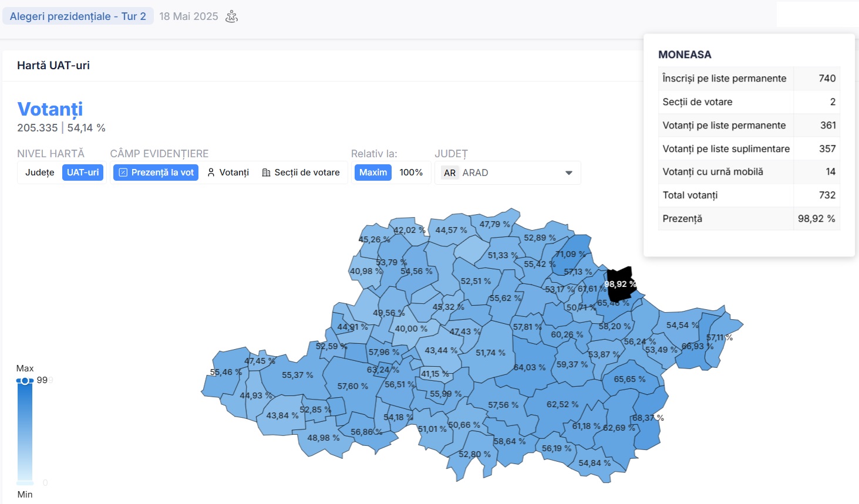This screenshot has height=504, width=859.
Task: Click Înscriși pe liste permanente 740 value
Action: pyautogui.click(x=827, y=78)
